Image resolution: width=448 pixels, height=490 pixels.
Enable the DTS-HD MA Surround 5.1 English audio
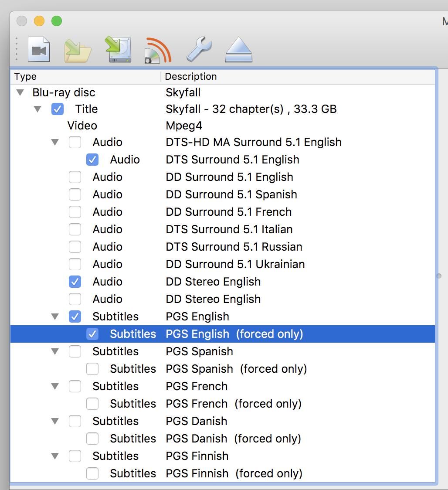(x=75, y=142)
